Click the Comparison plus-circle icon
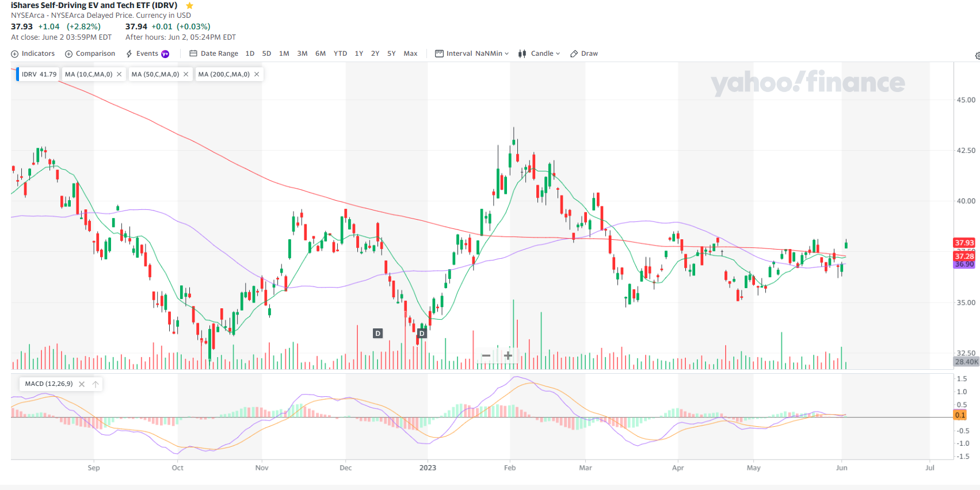The image size is (980, 490). (68, 54)
